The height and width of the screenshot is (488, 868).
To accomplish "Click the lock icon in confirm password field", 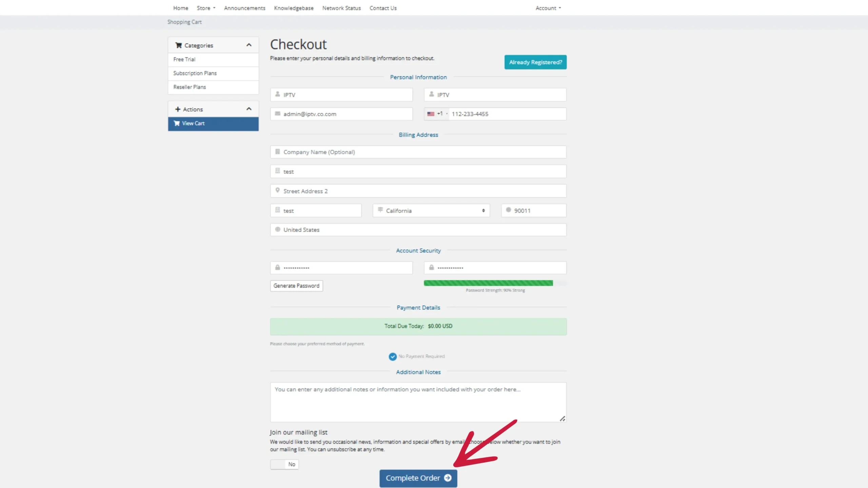I will tap(431, 268).
